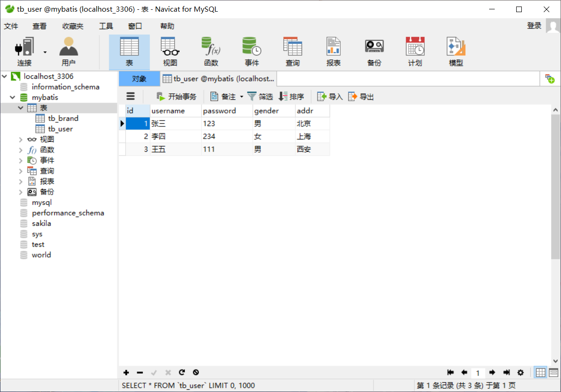The width and height of the screenshot is (561, 392).
Task: Select the performance_schema database
Action: tap(68, 213)
